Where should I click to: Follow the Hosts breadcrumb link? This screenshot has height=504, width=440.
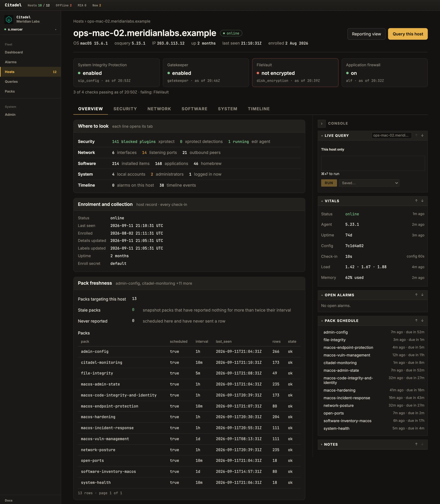pyautogui.click(x=78, y=21)
